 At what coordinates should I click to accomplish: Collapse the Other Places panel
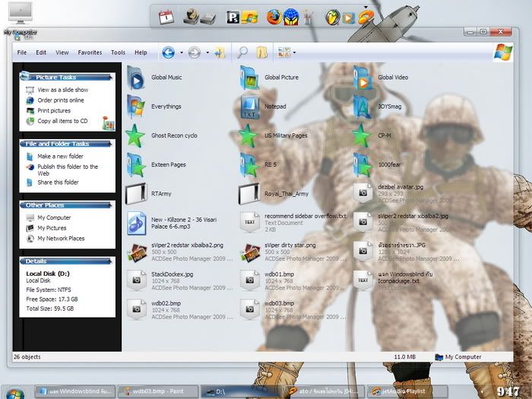pyautogui.click(x=110, y=205)
